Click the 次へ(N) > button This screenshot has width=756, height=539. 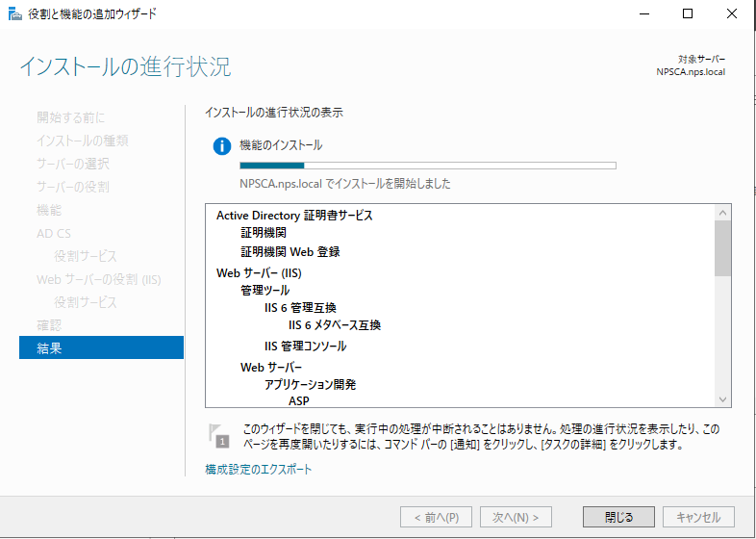pyautogui.click(x=516, y=517)
